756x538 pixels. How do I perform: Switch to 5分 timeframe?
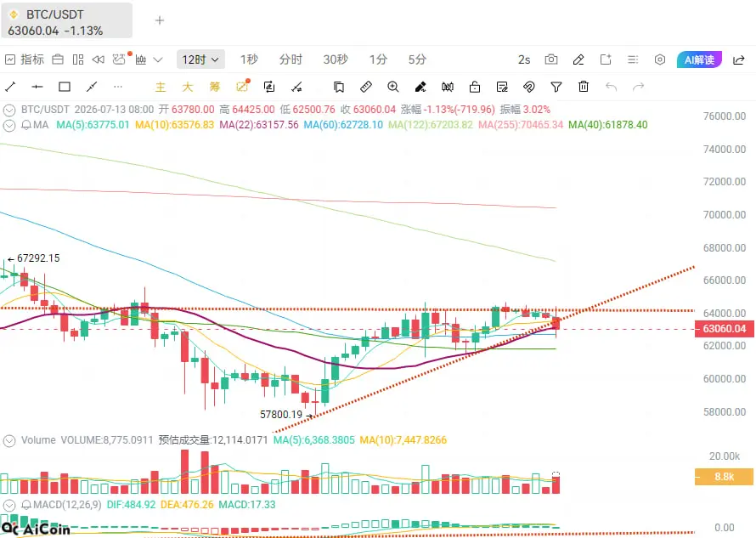click(x=417, y=59)
